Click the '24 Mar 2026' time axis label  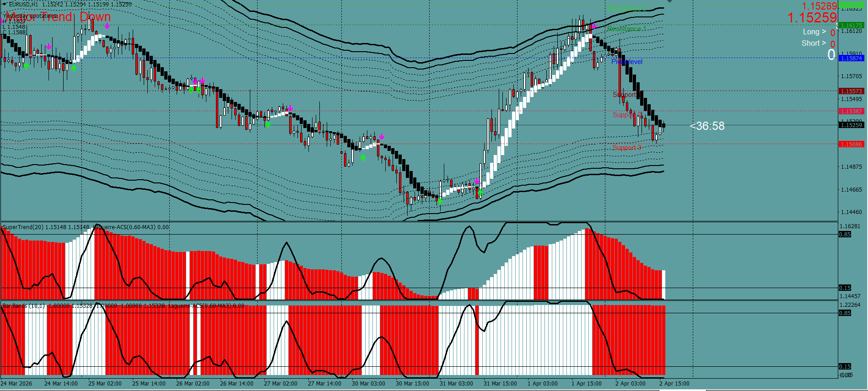[16, 384]
